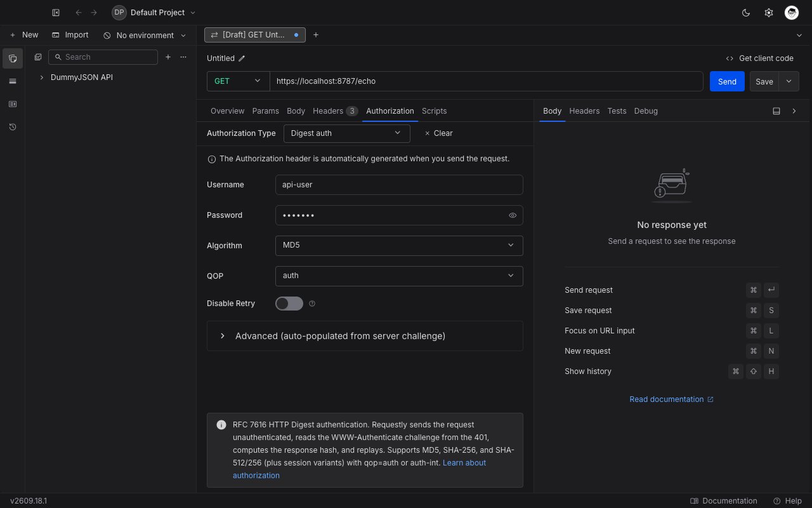Open a new request tab with plus
This screenshot has width=812, height=508.
tap(316, 35)
